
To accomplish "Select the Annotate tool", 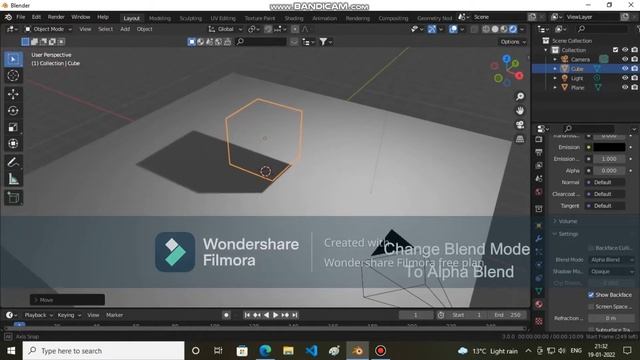I will 13,162.
